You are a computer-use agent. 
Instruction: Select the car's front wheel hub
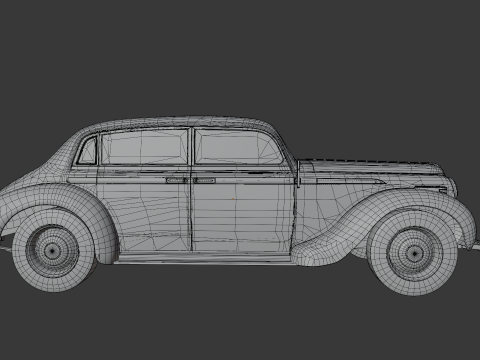414,254
